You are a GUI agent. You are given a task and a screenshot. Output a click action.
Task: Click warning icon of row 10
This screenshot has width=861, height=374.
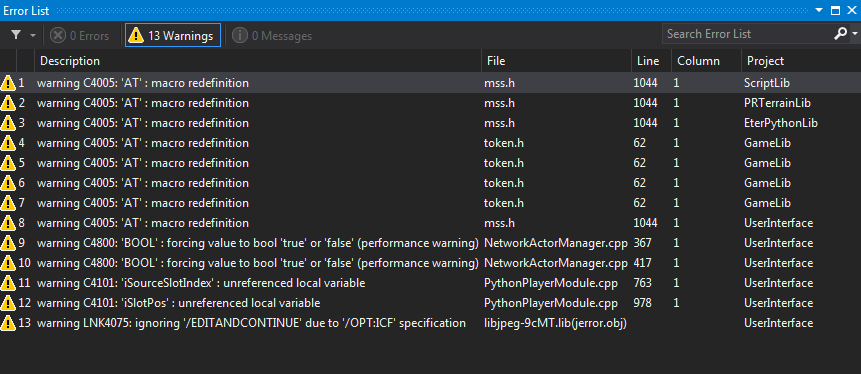click(x=8, y=263)
